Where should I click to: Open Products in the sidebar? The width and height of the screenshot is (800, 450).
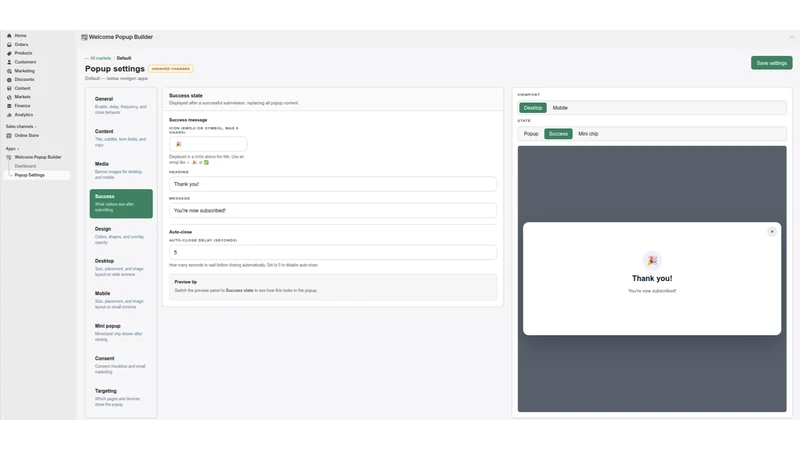pyautogui.click(x=23, y=53)
